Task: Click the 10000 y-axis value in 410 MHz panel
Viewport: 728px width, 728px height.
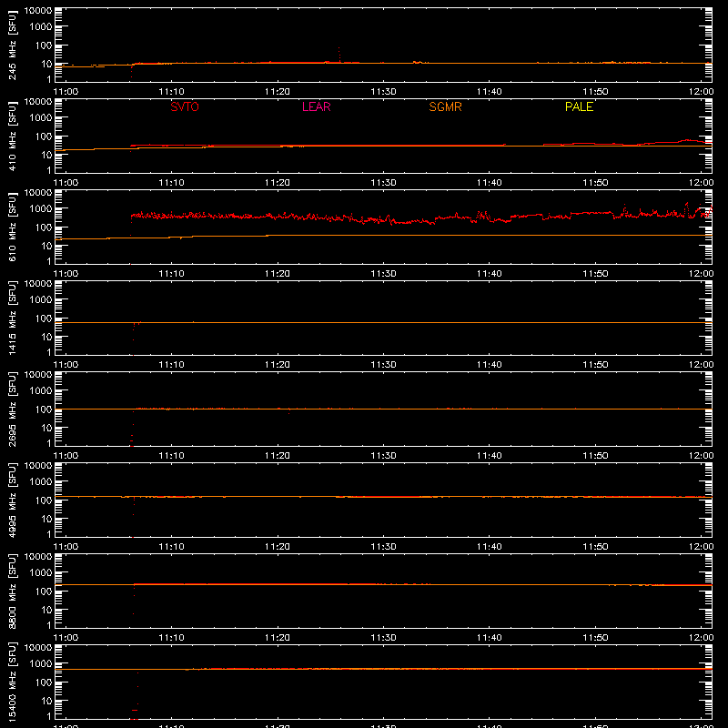Action: [38, 102]
